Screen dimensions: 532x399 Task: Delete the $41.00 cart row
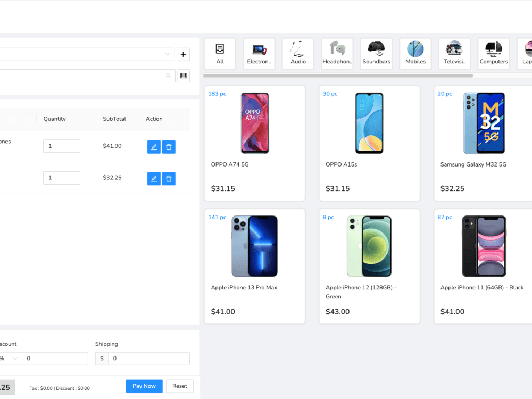coord(169,147)
